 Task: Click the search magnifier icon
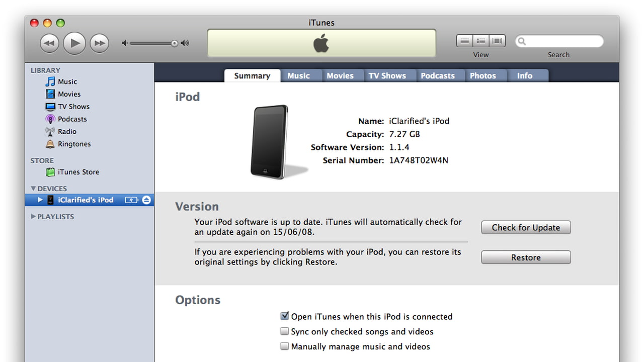point(522,41)
